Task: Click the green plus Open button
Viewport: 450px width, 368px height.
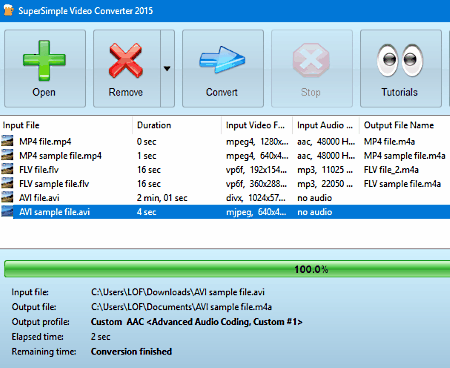Action: coord(45,69)
